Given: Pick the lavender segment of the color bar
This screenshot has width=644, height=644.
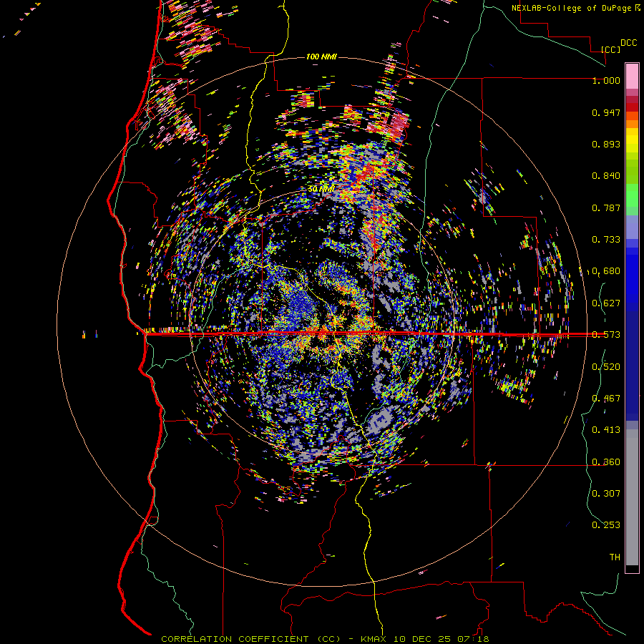Looking at the screenshot, I should coord(632,227).
